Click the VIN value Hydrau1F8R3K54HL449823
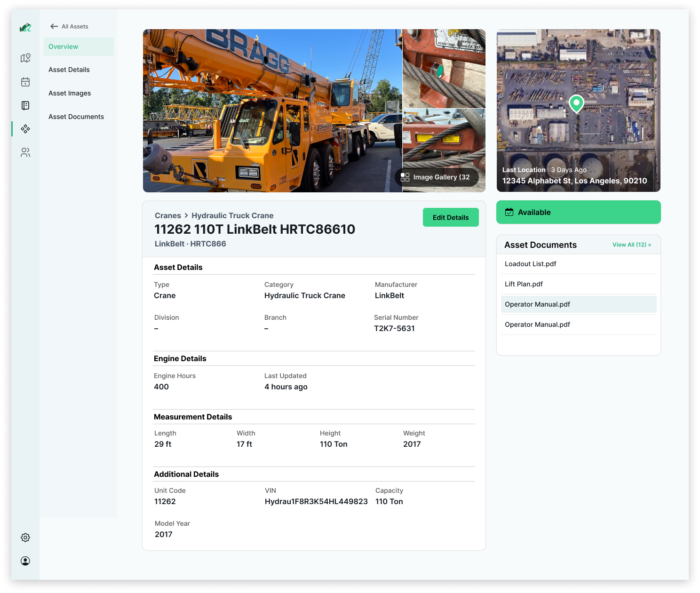 pos(316,501)
